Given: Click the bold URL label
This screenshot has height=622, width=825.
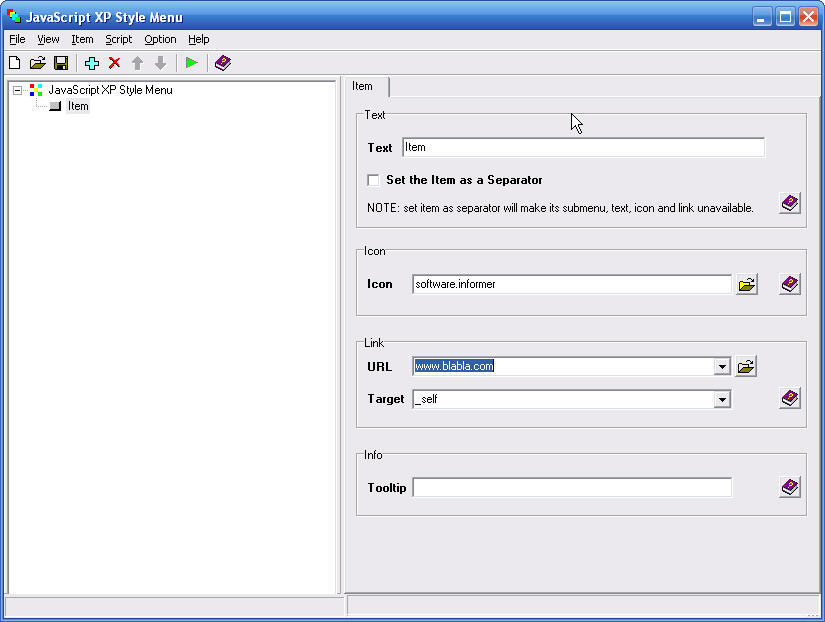Looking at the screenshot, I should [x=379, y=367].
